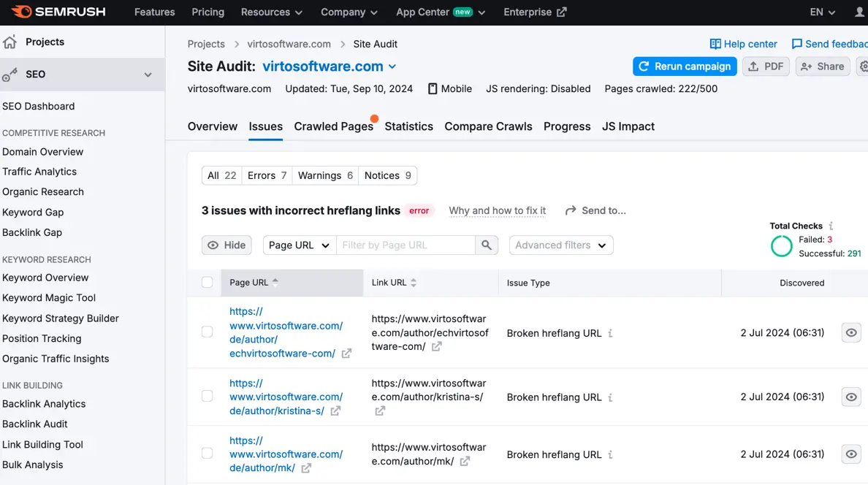This screenshot has height=485, width=868.
Task: Click the Send to arrow icon
Action: [x=570, y=210]
